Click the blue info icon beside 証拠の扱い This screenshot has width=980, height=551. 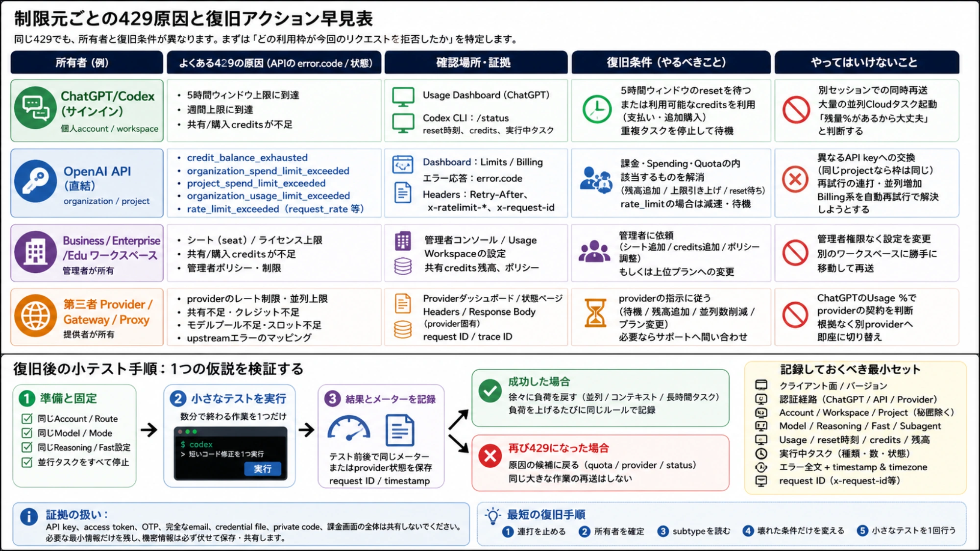[29, 517]
